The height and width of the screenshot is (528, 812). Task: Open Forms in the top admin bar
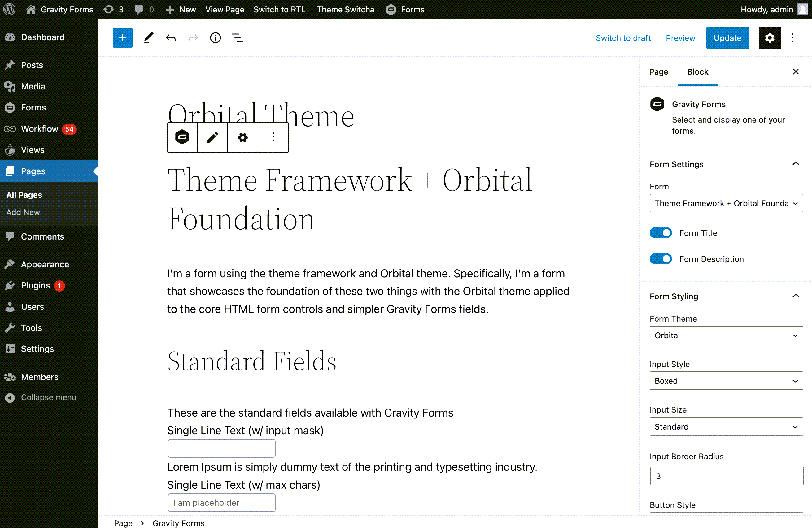click(x=405, y=9)
